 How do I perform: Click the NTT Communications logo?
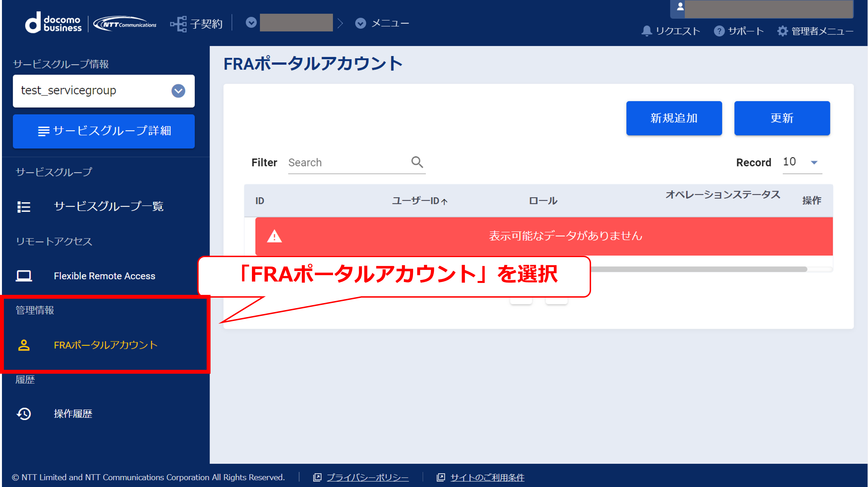coord(125,24)
